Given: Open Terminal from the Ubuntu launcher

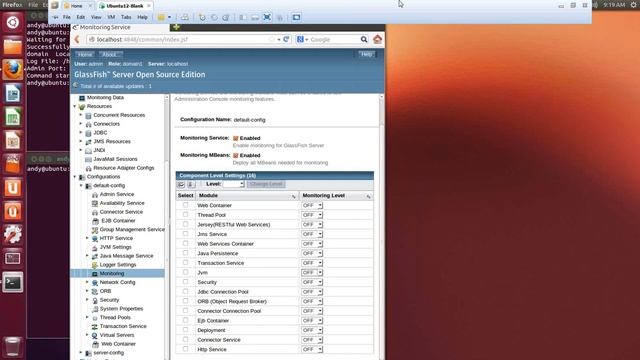Looking at the screenshot, I should (x=13, y=282).
